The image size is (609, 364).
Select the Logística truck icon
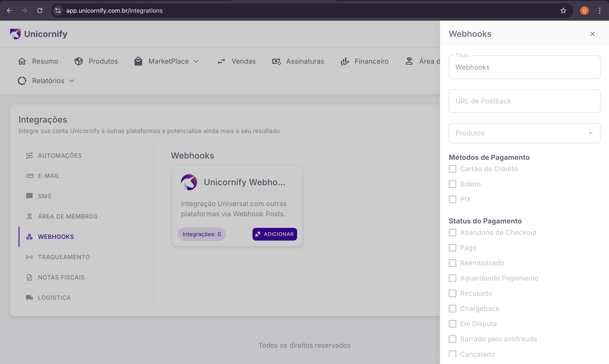pyautogui.click(x=29, y=297)
